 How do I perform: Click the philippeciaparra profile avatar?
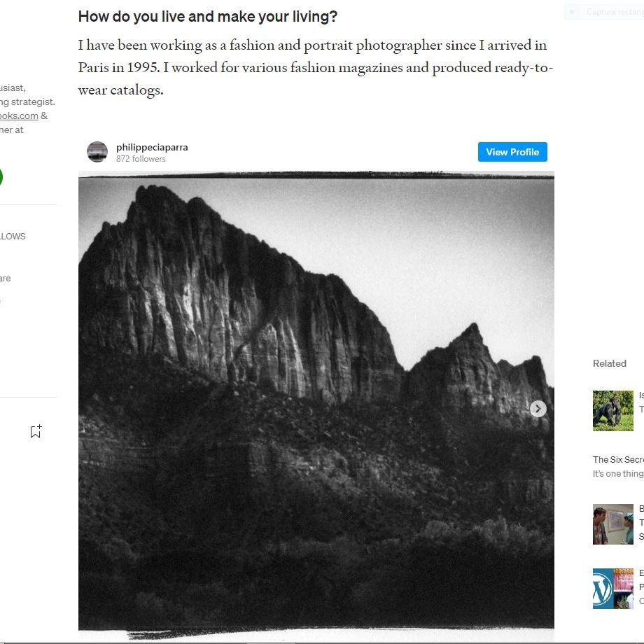(97, 152)
